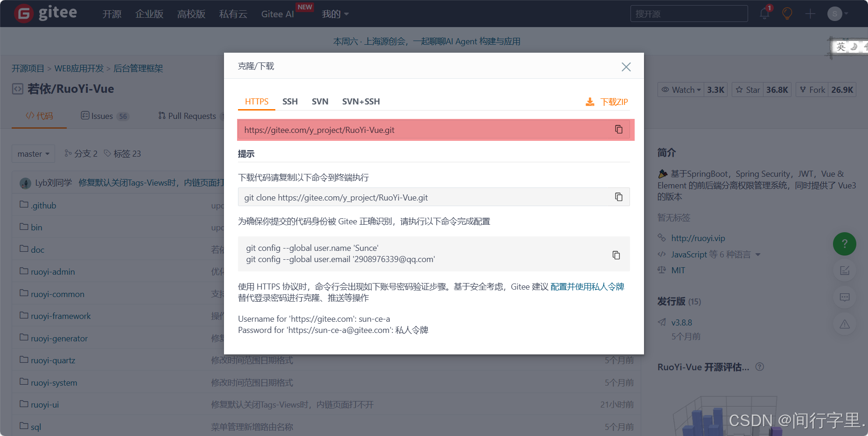Open the 开源 nav item

112,14
